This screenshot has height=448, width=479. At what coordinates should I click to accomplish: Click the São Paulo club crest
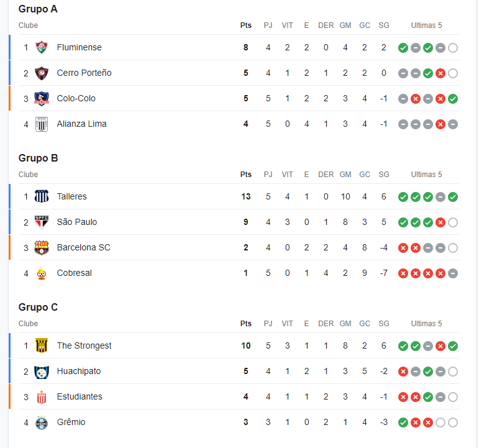42,222
